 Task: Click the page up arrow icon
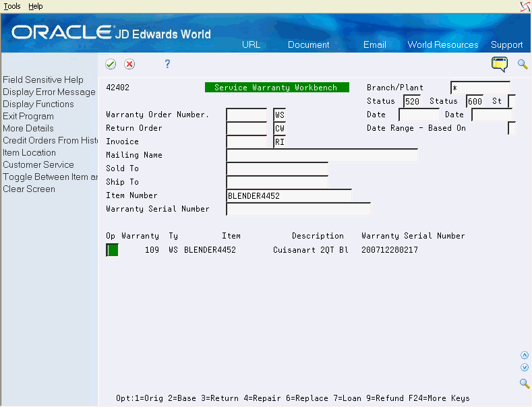pyautogui.click(x=525, y=355)
